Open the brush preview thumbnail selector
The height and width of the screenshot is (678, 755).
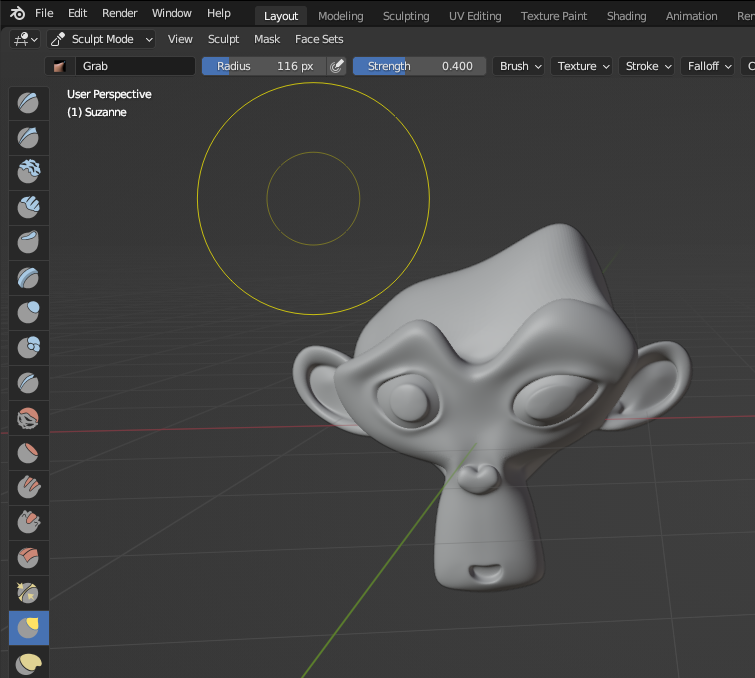click(60, 66)
